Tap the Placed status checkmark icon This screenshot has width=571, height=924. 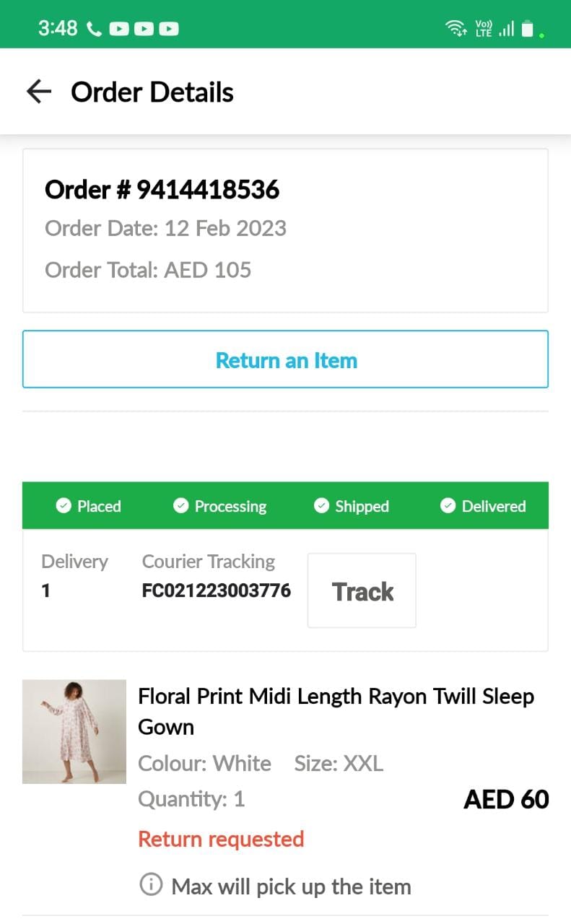(64, 506)
